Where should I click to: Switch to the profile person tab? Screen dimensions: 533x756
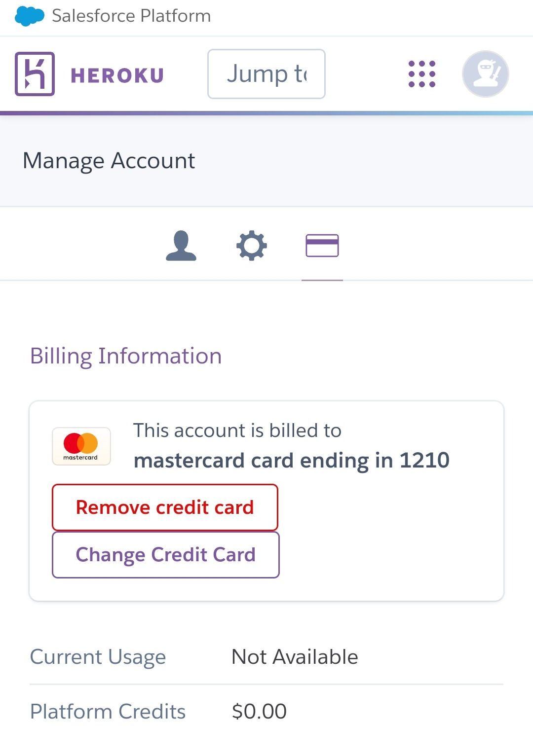[x=181, y=245]
